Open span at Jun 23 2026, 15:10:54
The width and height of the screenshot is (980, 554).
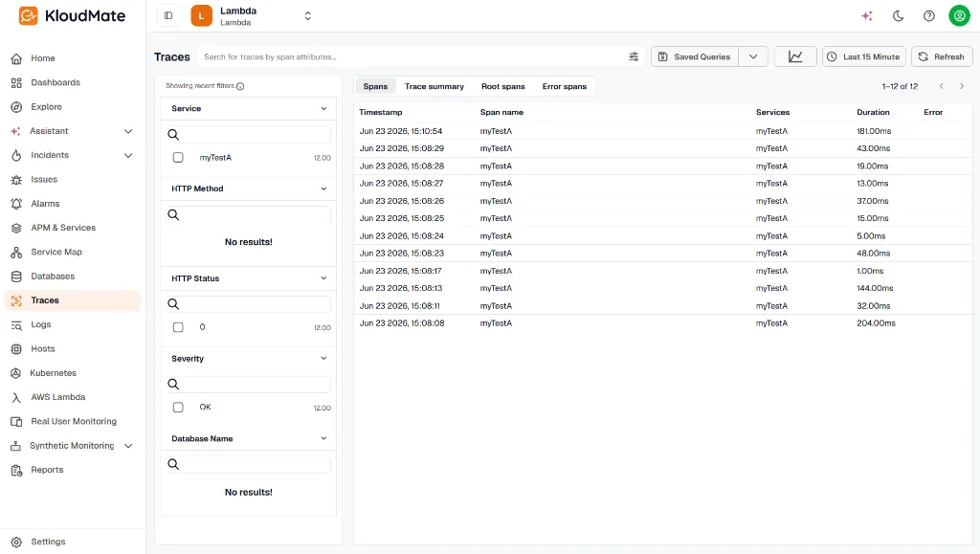662,131
